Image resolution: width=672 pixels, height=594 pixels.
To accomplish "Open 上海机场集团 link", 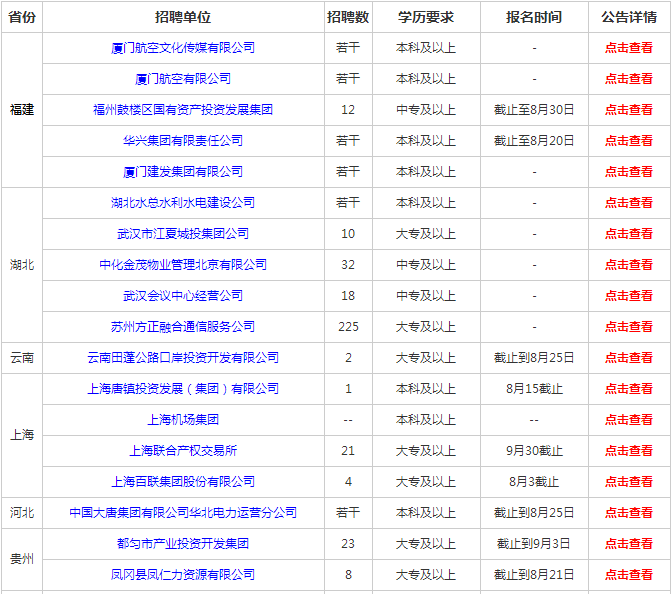I will click(183, 420).
